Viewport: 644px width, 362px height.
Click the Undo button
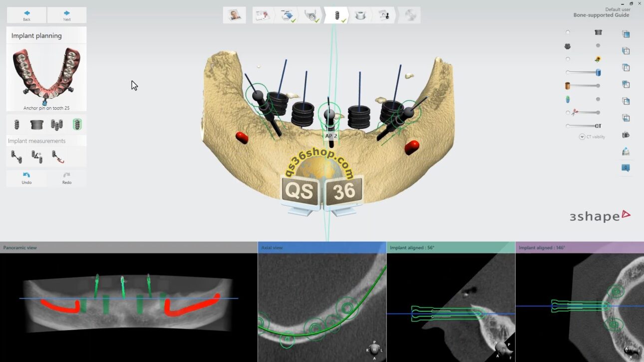click(x=26, y=178)
